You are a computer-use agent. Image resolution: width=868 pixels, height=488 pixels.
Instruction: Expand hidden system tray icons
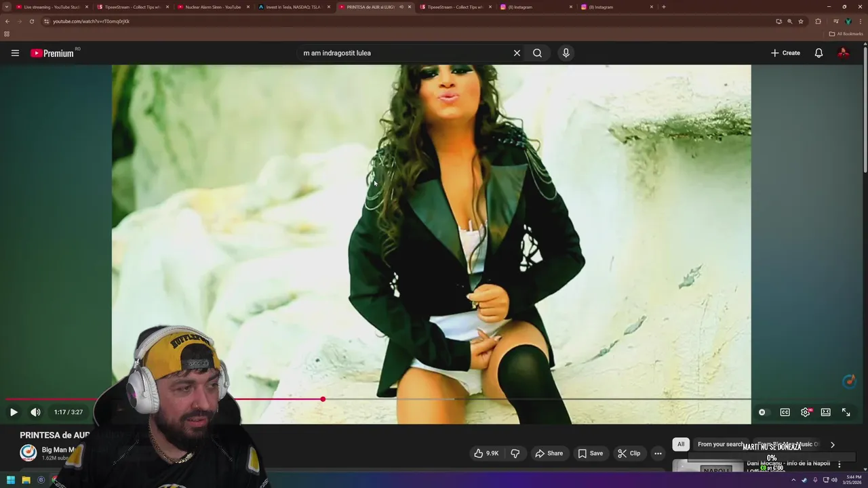coord(793,480)
